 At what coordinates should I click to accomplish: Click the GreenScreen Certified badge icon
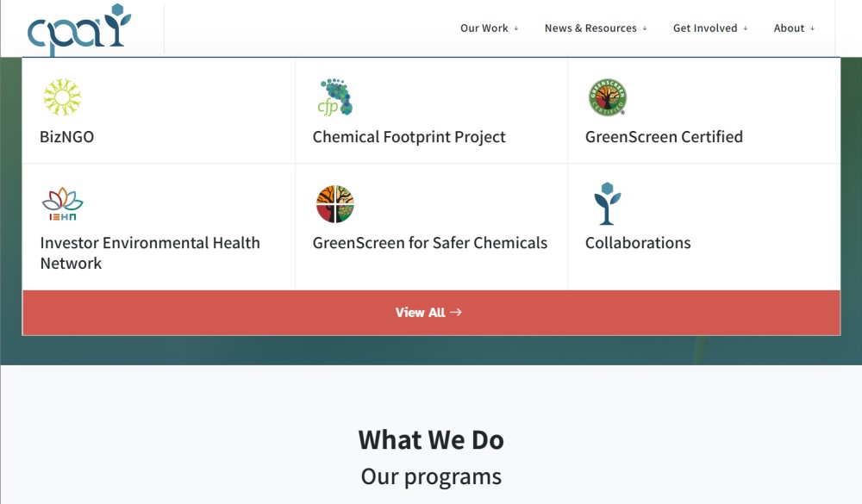click(x=608, y=97)
